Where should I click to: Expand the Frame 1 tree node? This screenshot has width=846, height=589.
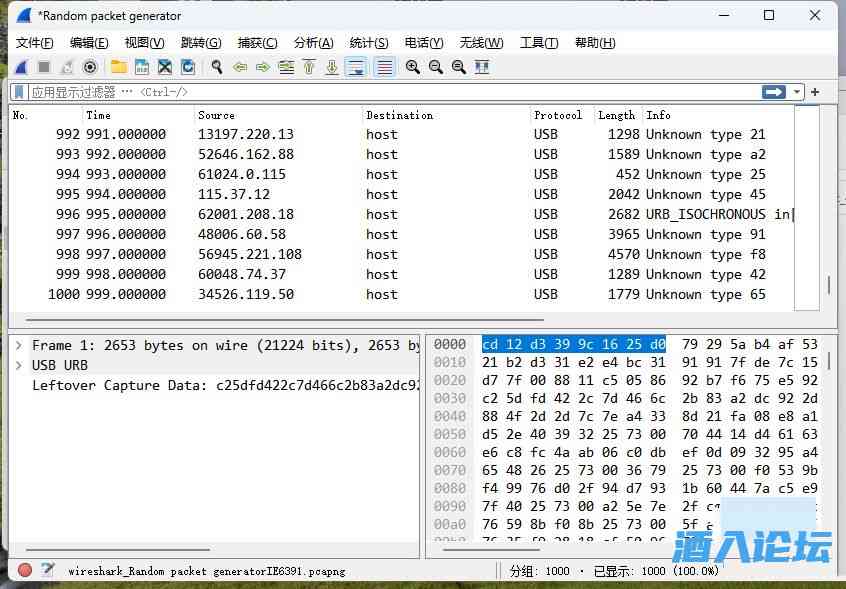tap(18, 345)
